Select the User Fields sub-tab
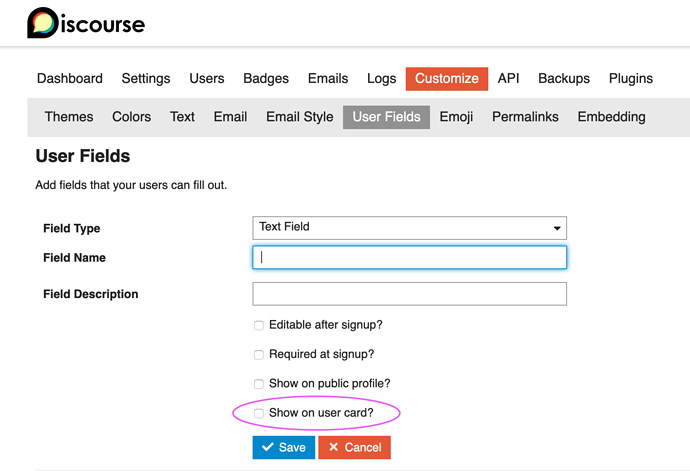This screenshot has width=690, height=471. click(386, 117)
